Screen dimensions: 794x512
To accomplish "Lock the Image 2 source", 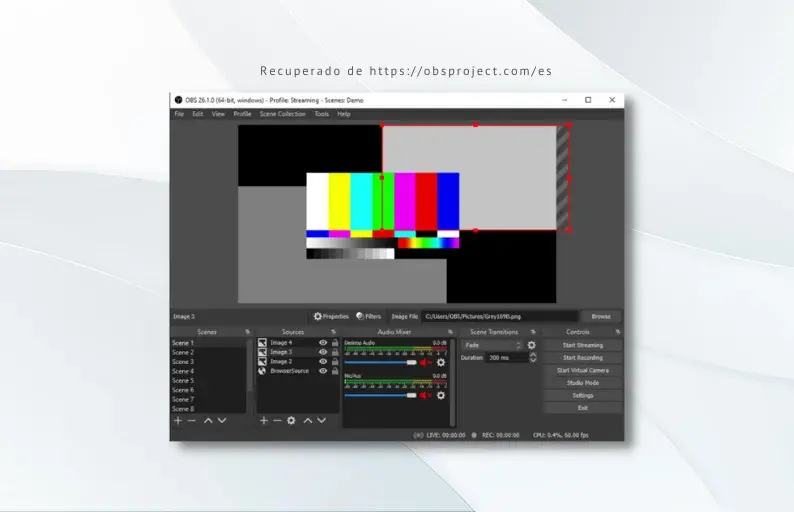I will coord(335,362).
